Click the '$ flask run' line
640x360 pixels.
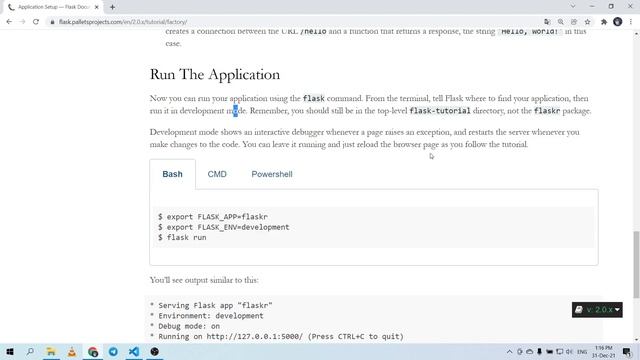pyautogui.click(x=182, y=238)
